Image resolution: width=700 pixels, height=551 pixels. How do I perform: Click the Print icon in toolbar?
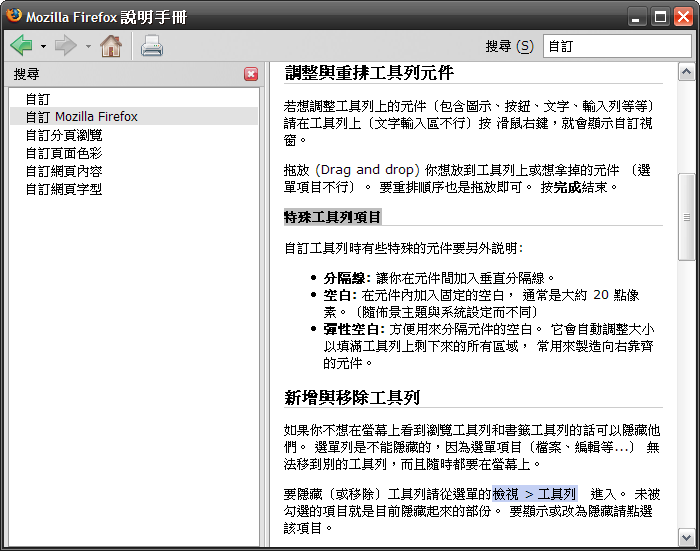152,46
